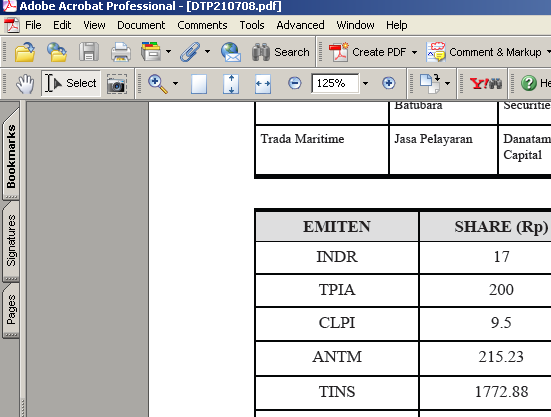Open the View menu

pos(94,25)
